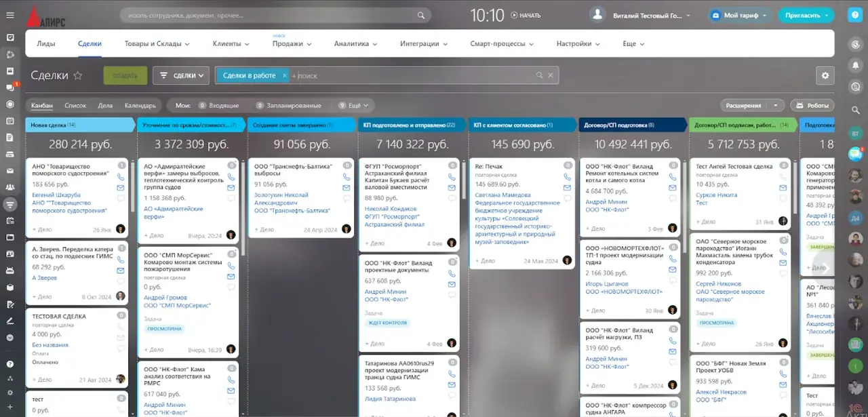The height and width of the screenshot is (417, 868).
Task: Click the user profile avatar in header
Action: point(597,15)
